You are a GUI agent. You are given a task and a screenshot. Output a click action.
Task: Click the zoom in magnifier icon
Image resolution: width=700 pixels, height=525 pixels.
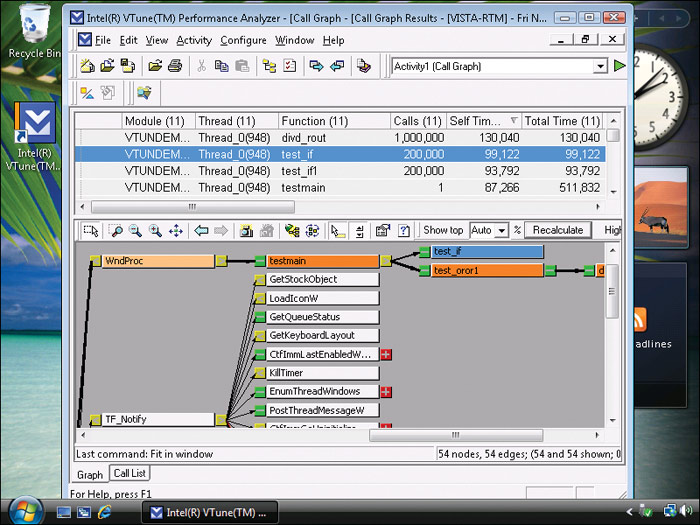pos(155,230)
